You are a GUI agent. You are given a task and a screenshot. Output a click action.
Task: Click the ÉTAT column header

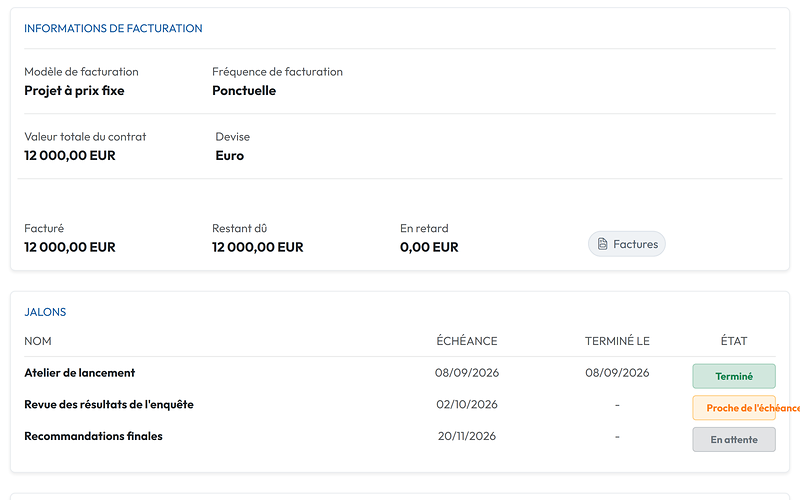tap(734, 341)
